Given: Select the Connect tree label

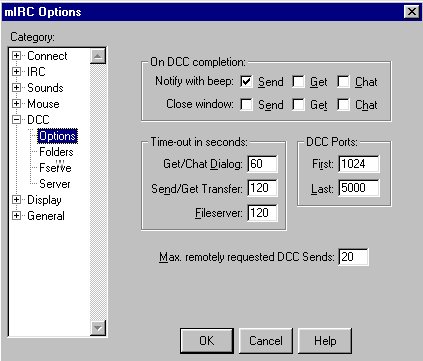Looking at the screenshot, I should 47,56.
